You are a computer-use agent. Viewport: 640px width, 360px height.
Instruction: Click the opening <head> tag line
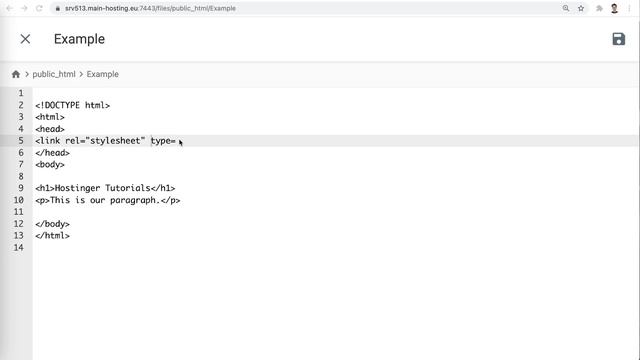tap(49, 129)
